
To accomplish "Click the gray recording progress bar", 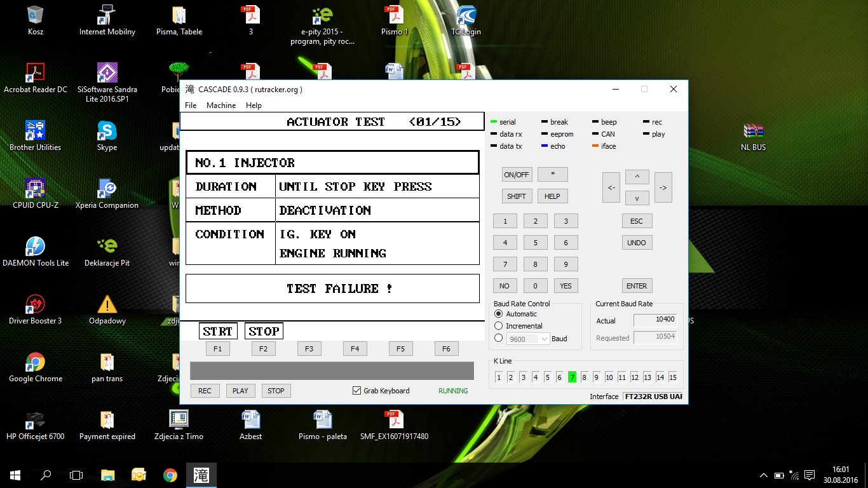I will pos(332,371).
